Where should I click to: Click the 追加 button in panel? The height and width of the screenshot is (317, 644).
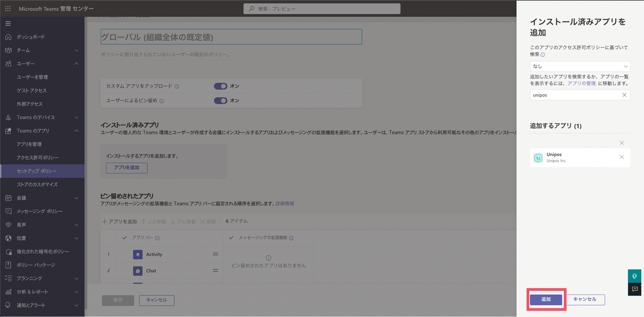(x=546, y=299)
